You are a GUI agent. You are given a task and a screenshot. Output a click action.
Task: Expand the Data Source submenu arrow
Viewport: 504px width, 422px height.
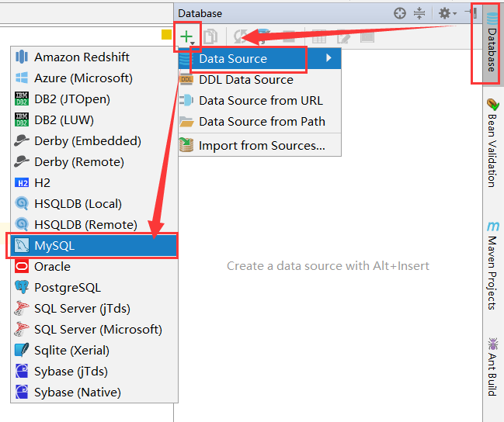328,58
